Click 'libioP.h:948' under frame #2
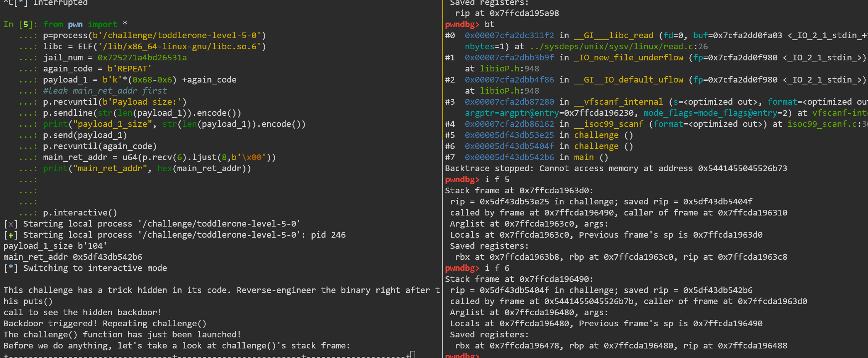 tap(510, 91)
